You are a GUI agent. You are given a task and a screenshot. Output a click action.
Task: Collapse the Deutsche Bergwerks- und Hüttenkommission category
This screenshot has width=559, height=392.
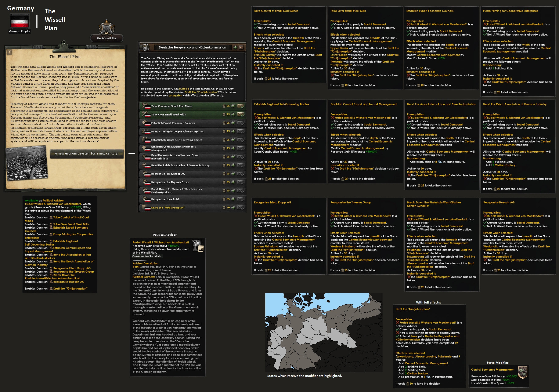coord(241,47)
